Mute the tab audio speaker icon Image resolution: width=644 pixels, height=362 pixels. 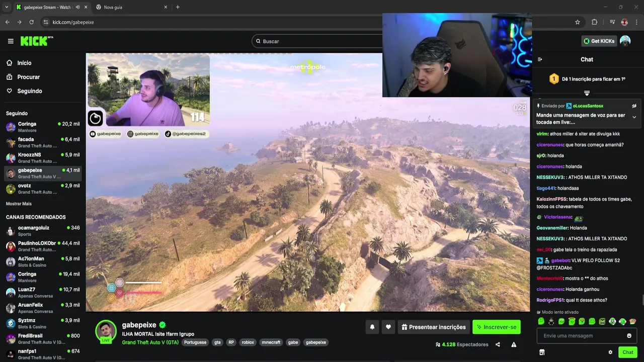pyautogui.click(x=77, y=7)
